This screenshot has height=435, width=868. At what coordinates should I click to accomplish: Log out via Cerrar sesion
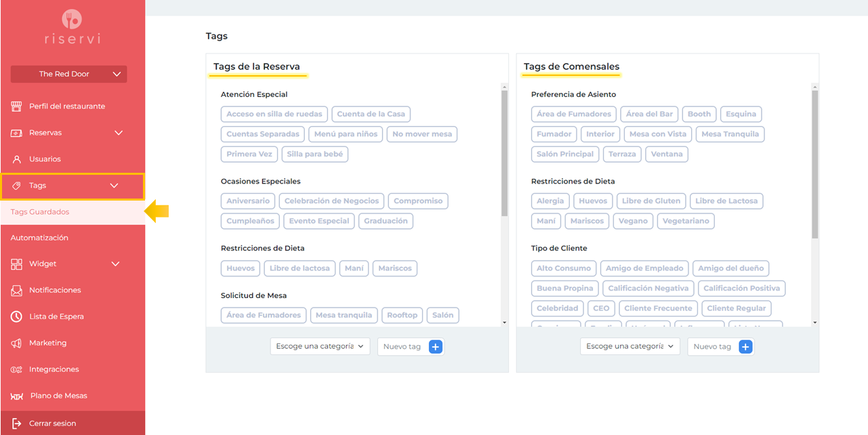click(x=73, y=423)
